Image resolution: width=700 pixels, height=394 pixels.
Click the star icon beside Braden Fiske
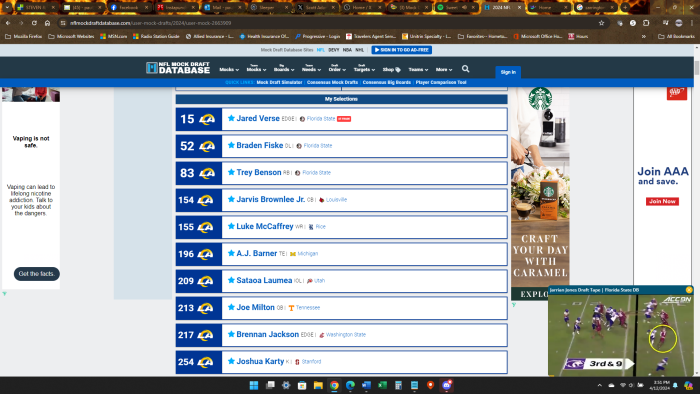[x=231, y=145]
